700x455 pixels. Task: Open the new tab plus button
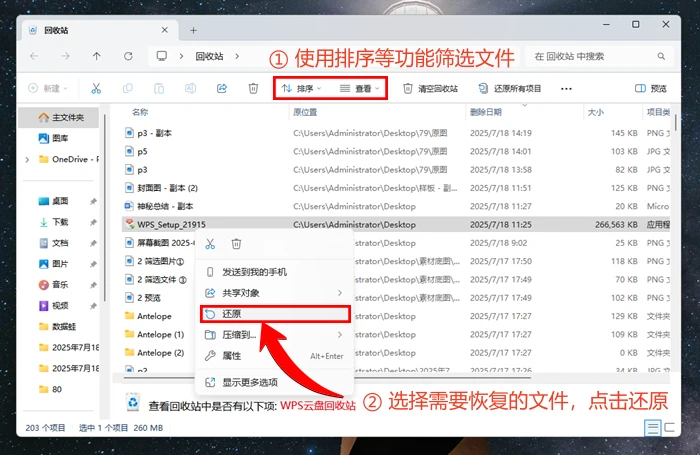tap(193, 30)
